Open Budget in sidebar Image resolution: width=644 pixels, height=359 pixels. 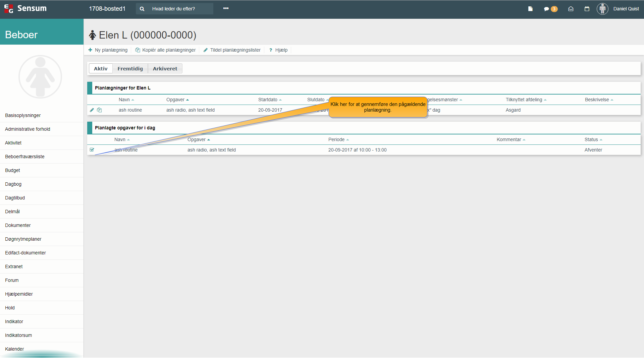(42, 170)
